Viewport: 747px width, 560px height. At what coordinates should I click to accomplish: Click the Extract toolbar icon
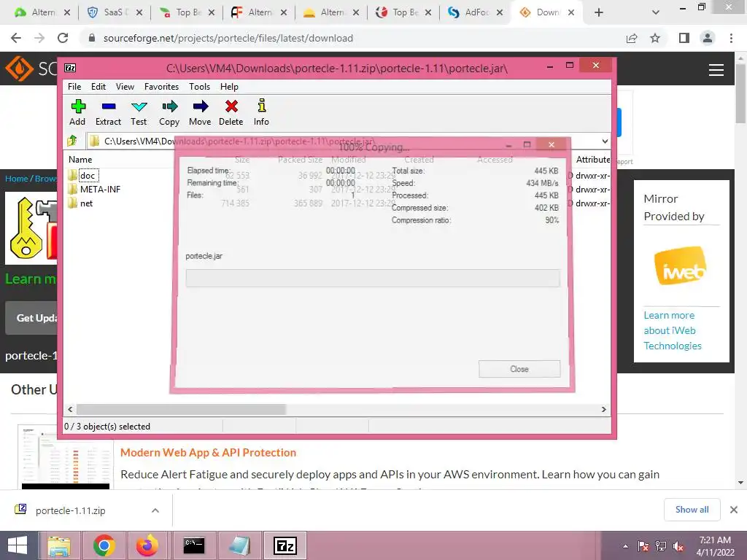[x=108, y=112]
